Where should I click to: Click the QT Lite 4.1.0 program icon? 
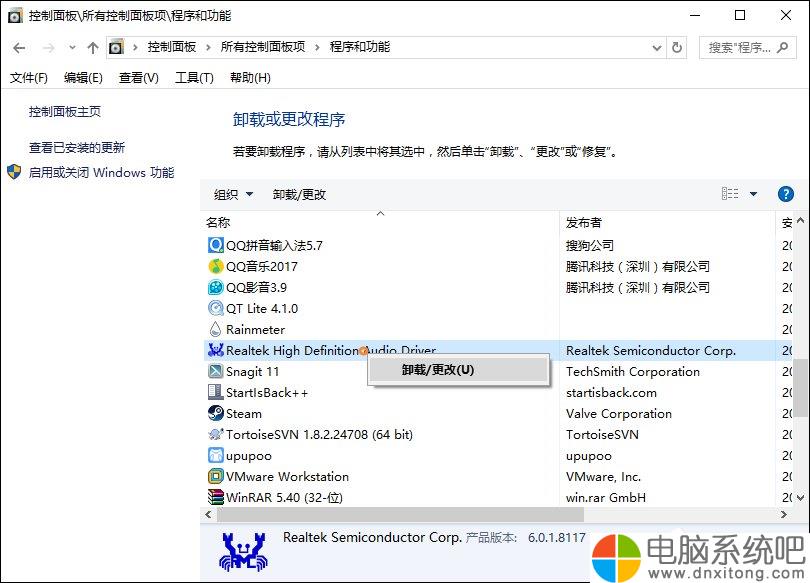(x=215, y=308)
